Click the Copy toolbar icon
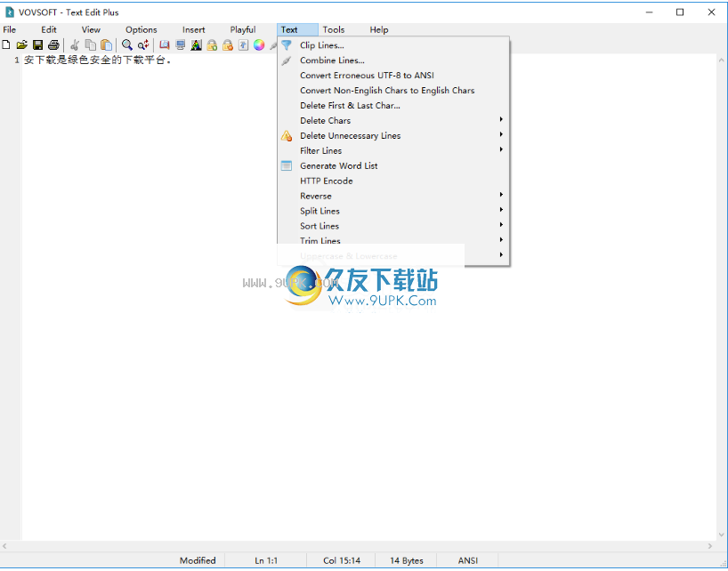The image size is (728, 571). 91,45
